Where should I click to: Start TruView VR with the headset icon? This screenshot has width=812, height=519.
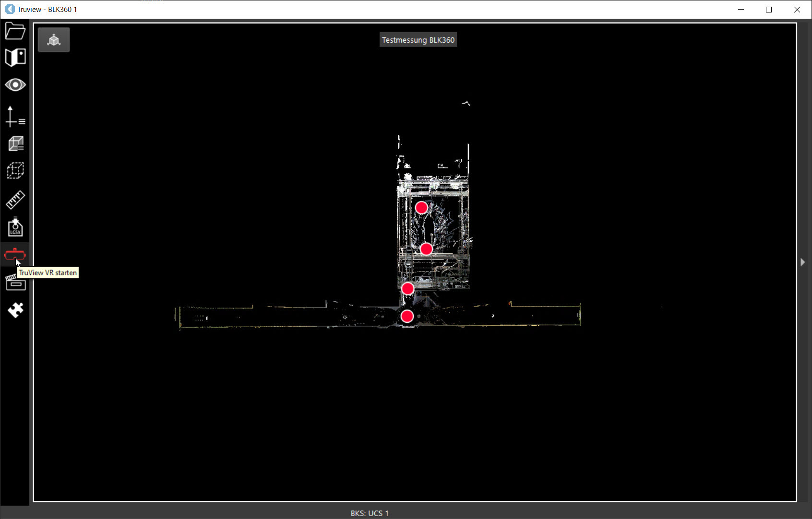click(15, 254)
